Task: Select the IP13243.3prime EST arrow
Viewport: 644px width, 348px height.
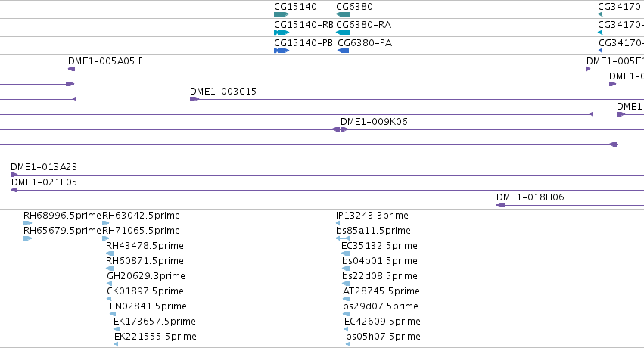Action: point(338,223)
